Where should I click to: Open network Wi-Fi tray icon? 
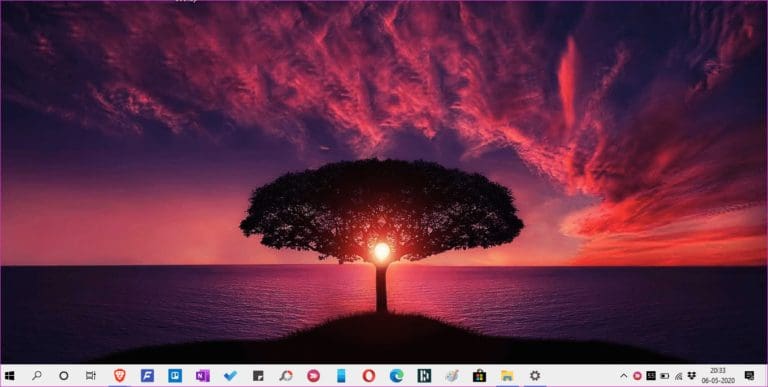pos(678,376)
